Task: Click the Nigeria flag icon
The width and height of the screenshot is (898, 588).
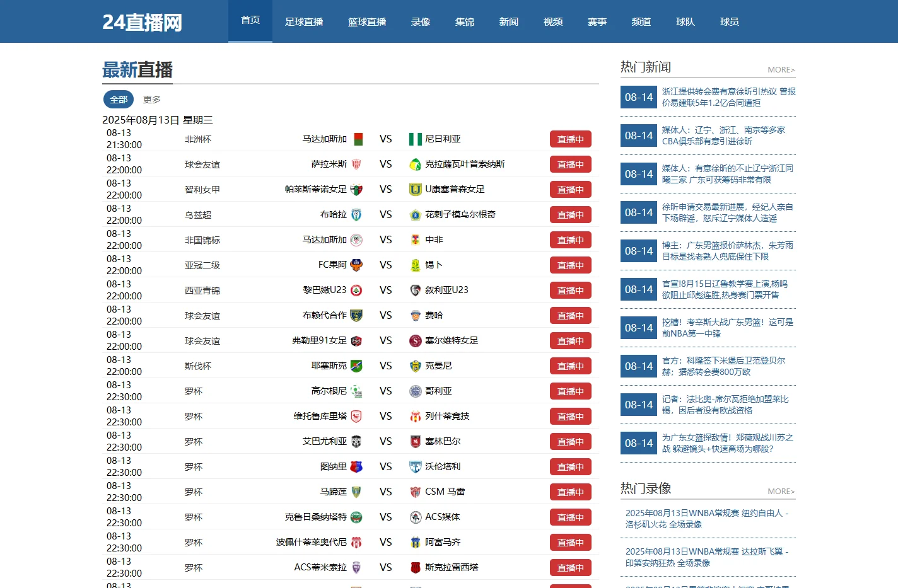Action: [416, 139]
